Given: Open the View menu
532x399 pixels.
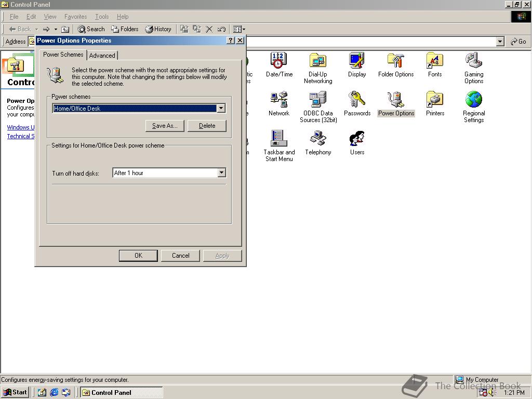Looking at the screenshot, I should 50,17.
